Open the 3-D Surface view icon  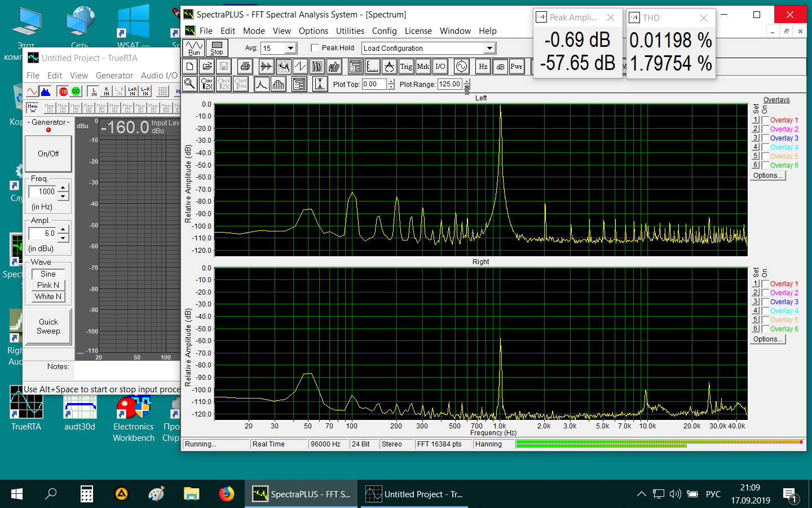coord(334,67)
